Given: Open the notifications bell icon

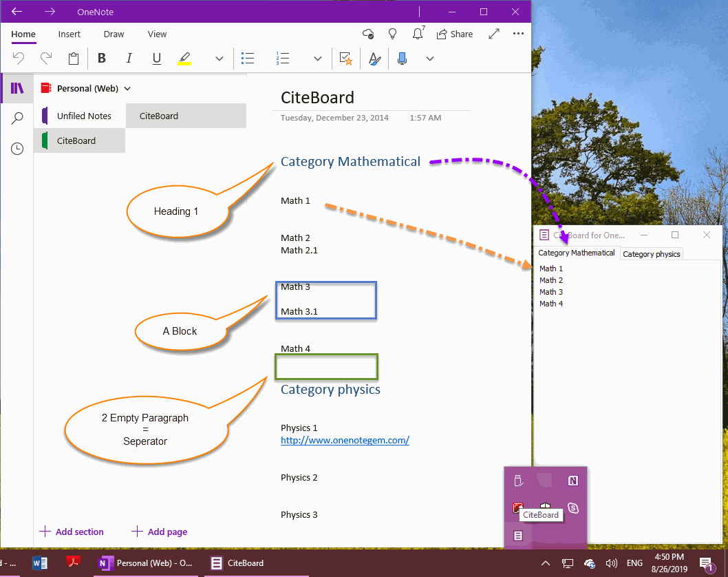Looking at the screenshot, I should tap(418, 34).
